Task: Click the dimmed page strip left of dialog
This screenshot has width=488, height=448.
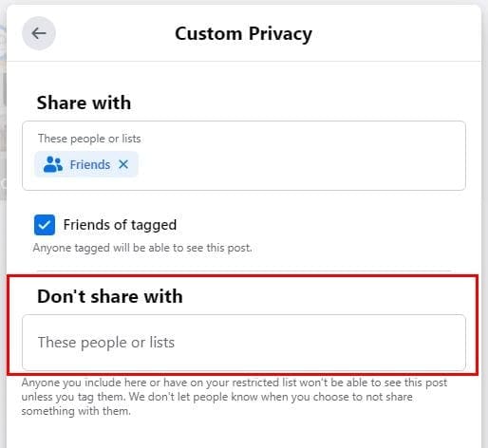Action: click(x=3, y=126)
